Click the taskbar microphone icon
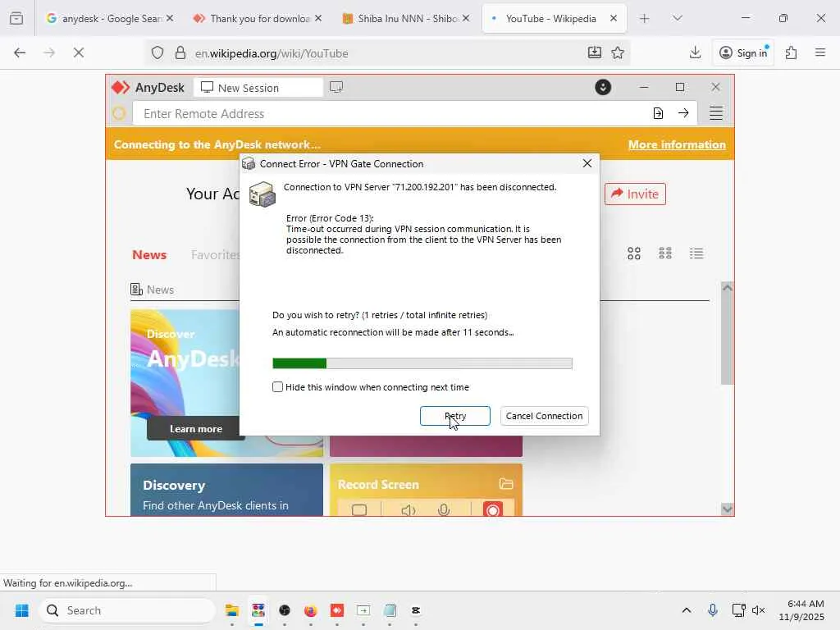 pyautogui.click(x=713, y=610)
